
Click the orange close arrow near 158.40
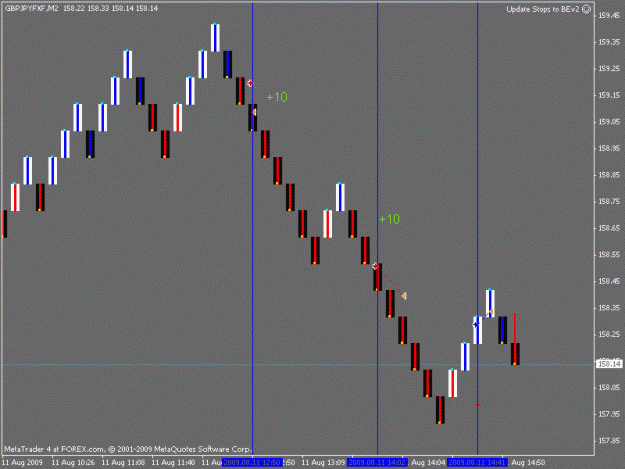tap(404, 296)
